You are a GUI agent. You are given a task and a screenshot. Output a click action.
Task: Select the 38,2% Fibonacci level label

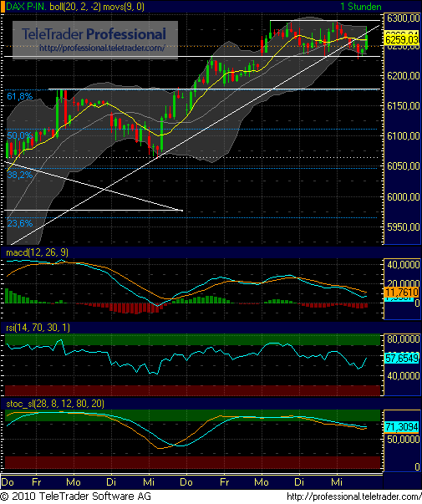tap(20, 175)
